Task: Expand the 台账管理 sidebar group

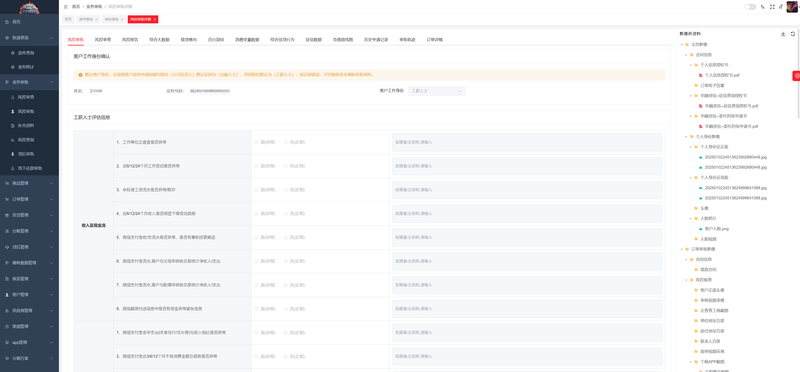Action: tap(52, 231)
